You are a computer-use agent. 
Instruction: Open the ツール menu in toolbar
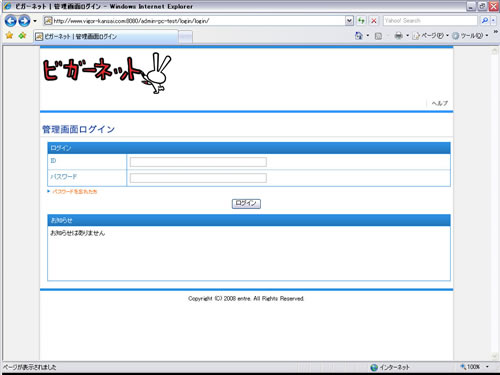tap(470, 36)
